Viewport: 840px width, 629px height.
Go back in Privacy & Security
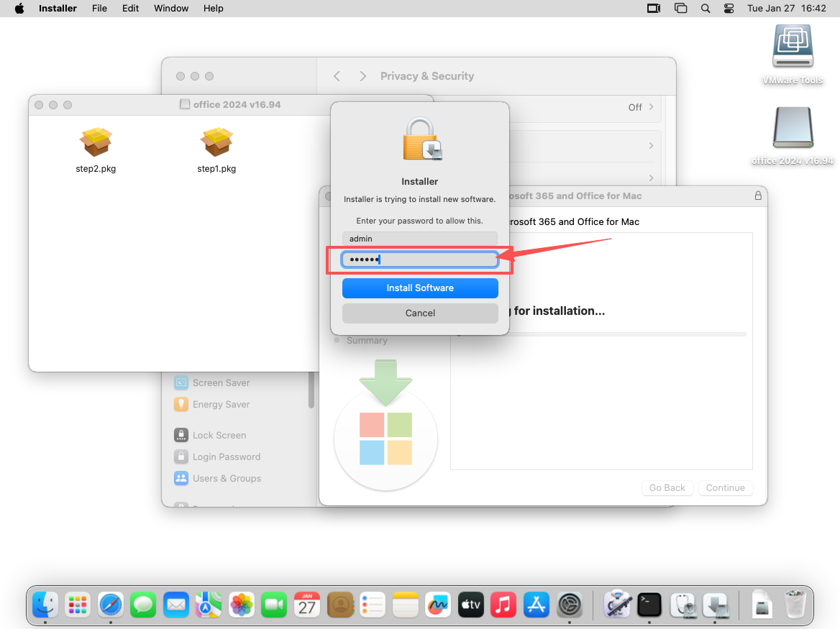click(337, 76)
